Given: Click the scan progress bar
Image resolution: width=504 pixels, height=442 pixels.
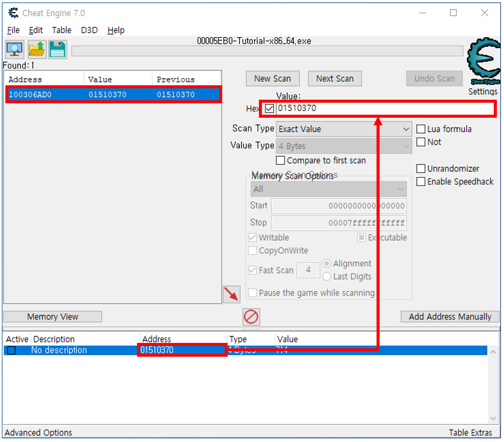Looking at the screenshot, I should (267, 52).
